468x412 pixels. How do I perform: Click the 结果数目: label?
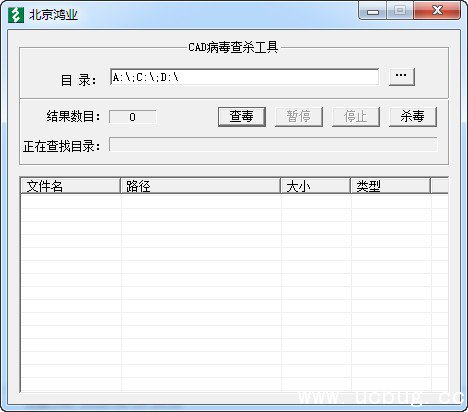(x=73, y=117)
